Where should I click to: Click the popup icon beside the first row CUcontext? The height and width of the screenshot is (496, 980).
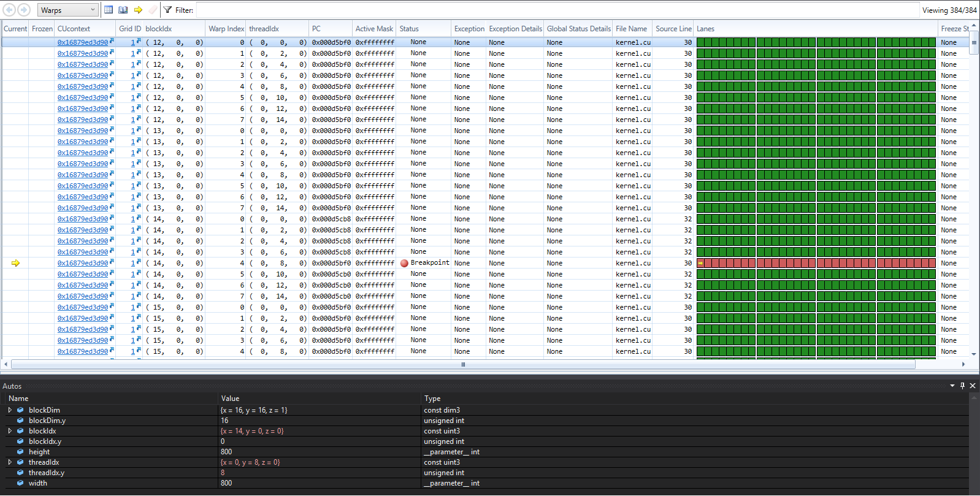coord(112,41)
